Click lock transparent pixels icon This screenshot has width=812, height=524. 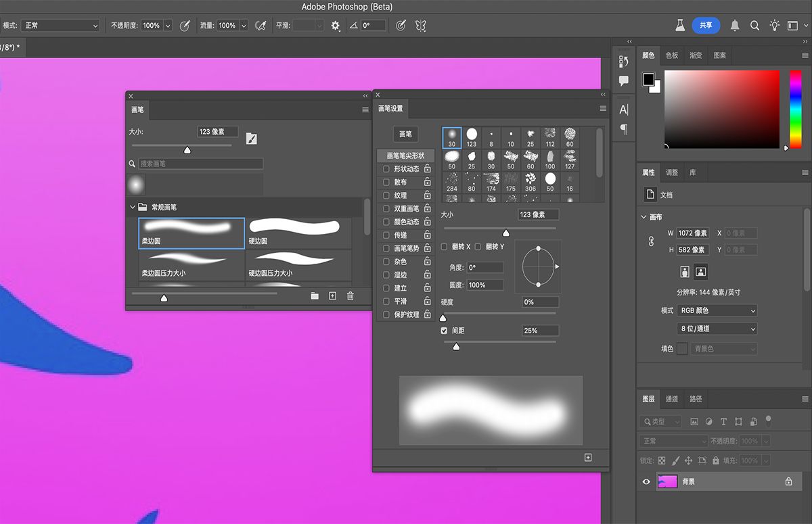click(662, 460)
